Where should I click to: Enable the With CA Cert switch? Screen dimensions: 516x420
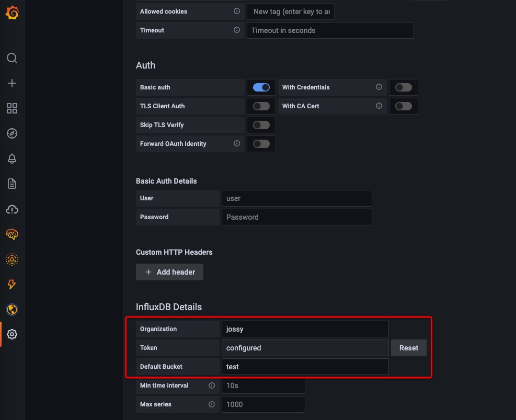(x=404, y=106)
